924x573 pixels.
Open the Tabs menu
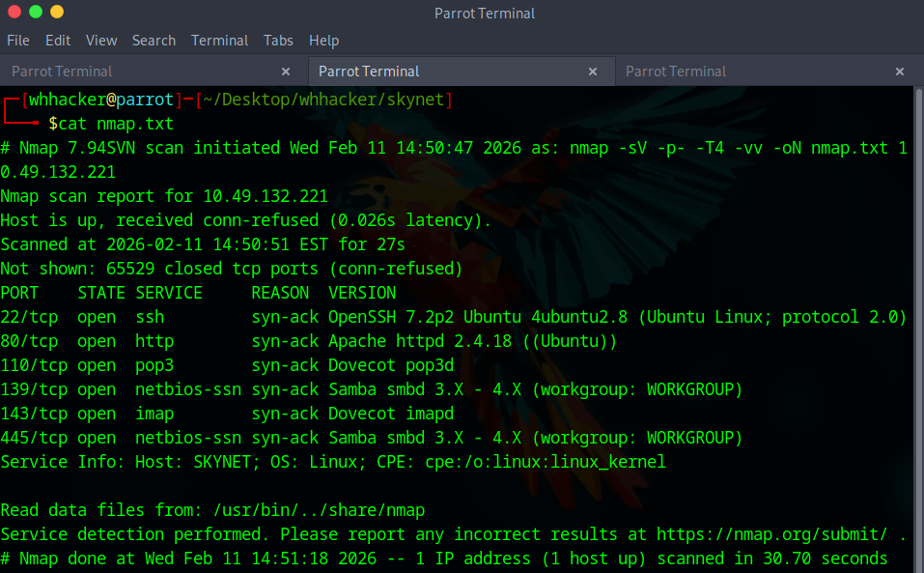click(x=278, y=41)
